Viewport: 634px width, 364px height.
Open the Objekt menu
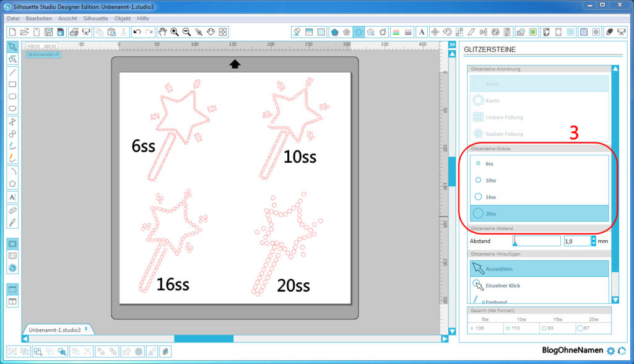coord(123,19)
